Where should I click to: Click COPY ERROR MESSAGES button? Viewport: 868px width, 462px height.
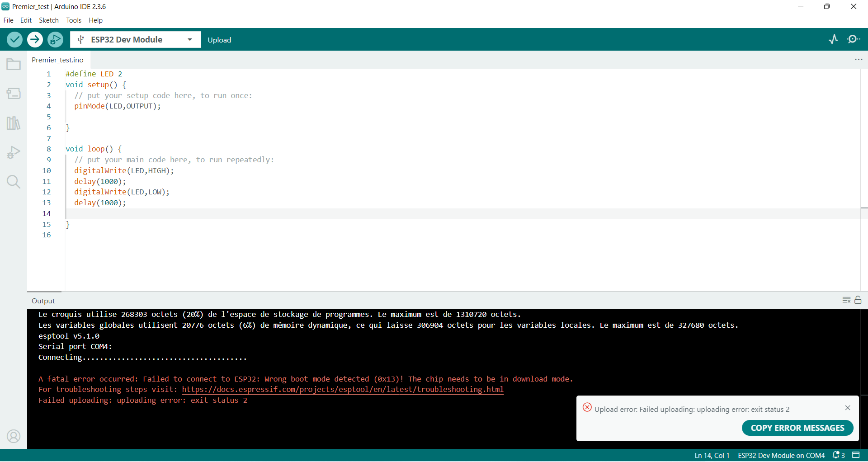797,428
